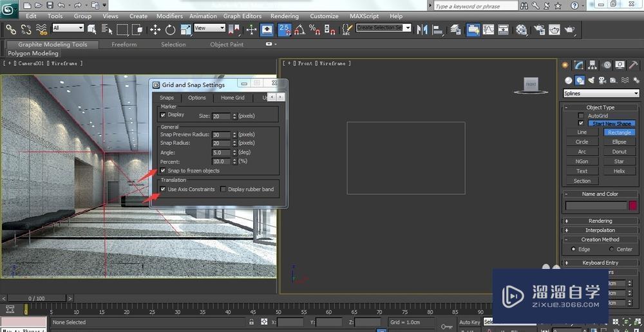Open the Curve Editor icon
The height and width of the screenshot is (332, 644).
click(x=488, y=30)
